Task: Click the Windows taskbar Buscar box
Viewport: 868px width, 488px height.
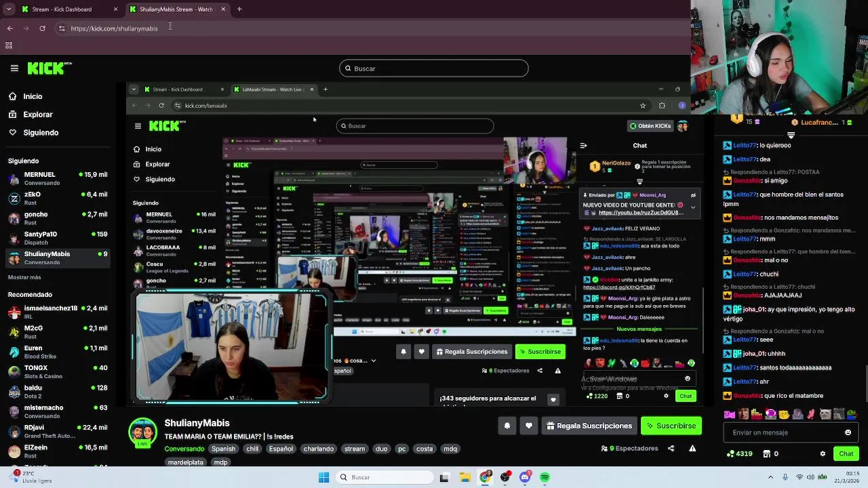Action: (x=383, y=477)
